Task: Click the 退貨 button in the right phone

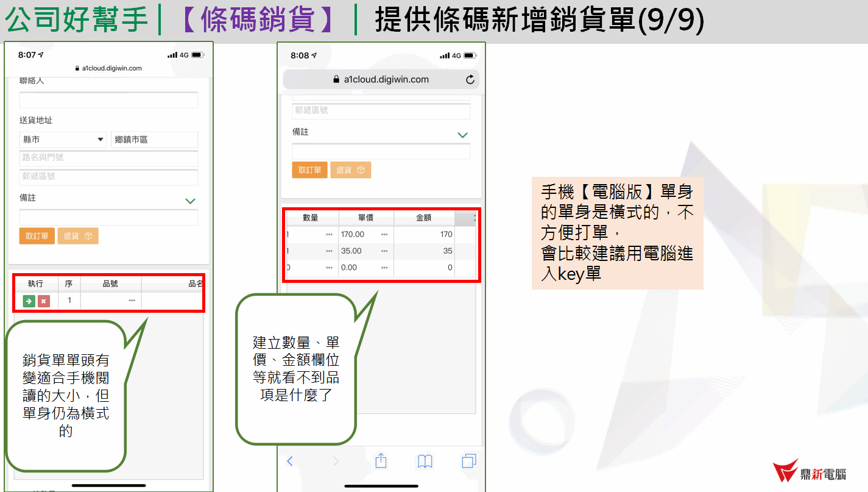Action: [x=351, y=170]
